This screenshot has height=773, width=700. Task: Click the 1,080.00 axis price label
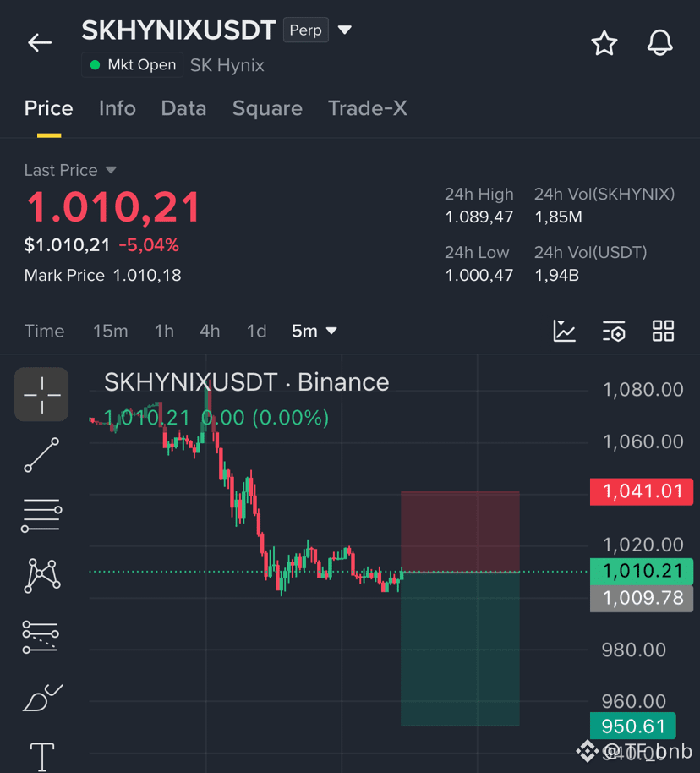tap(643, 390)
